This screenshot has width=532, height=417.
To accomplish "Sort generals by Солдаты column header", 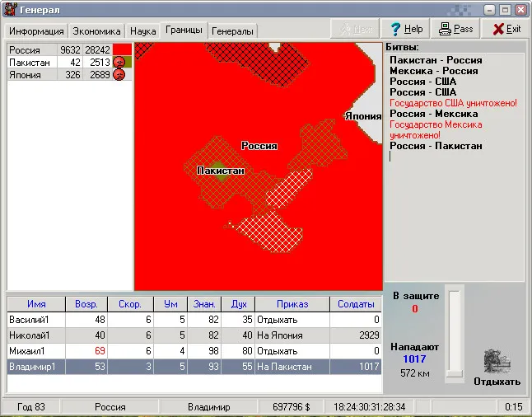I will coord(356,303).
